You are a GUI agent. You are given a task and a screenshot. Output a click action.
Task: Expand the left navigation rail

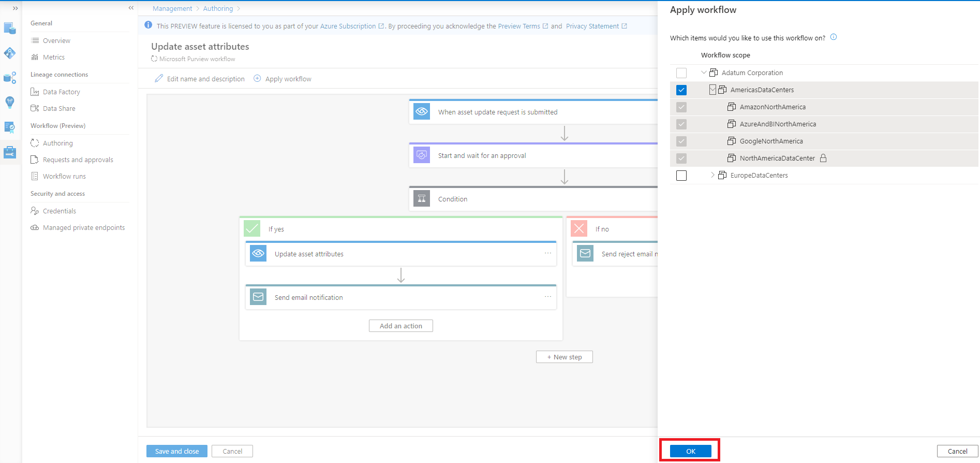[15, 8]
